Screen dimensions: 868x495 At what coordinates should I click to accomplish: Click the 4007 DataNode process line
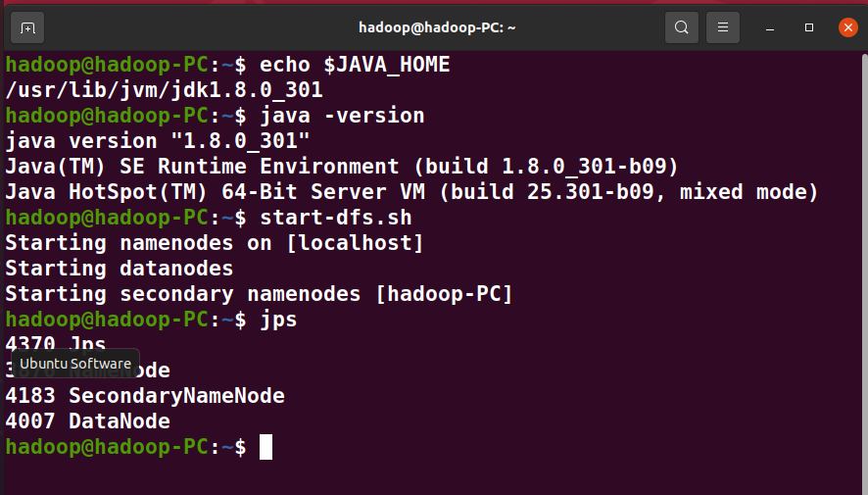click(x=88, y=421)
